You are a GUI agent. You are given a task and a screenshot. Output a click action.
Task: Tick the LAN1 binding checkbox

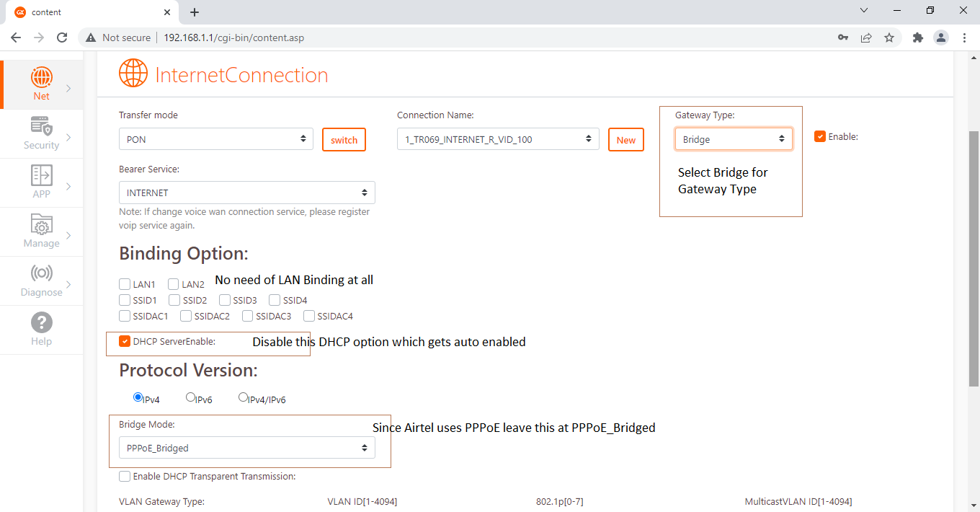[125, 285]
